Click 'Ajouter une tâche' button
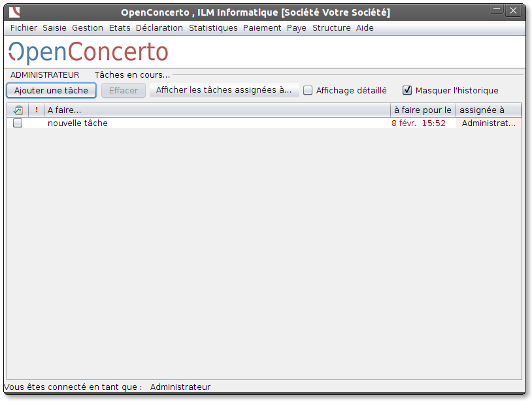Screen dimensions: 532x401 pyautogui.click(x=51, y=91)
